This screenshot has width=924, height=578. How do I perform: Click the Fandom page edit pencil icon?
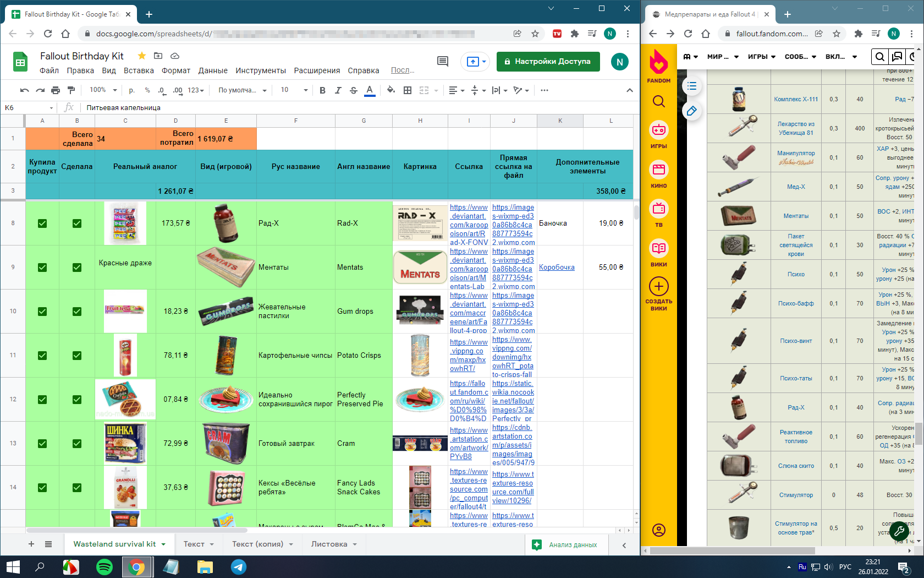coord(692,111)
